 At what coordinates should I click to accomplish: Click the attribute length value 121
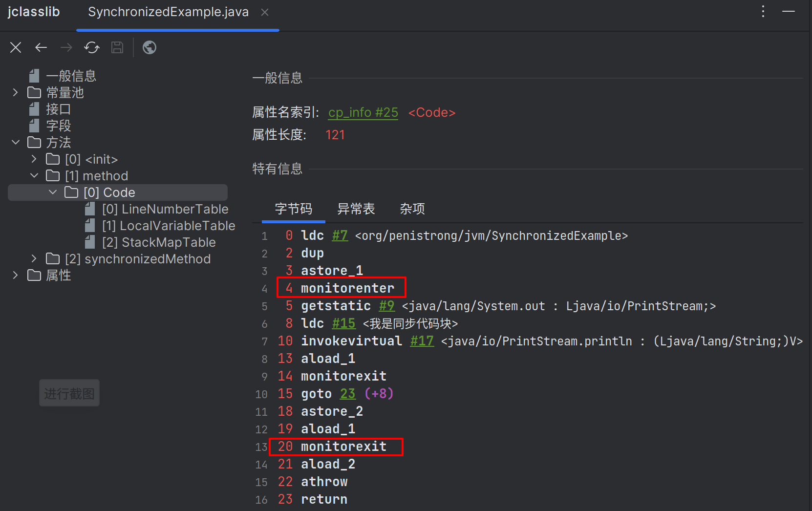coord(335,135)
